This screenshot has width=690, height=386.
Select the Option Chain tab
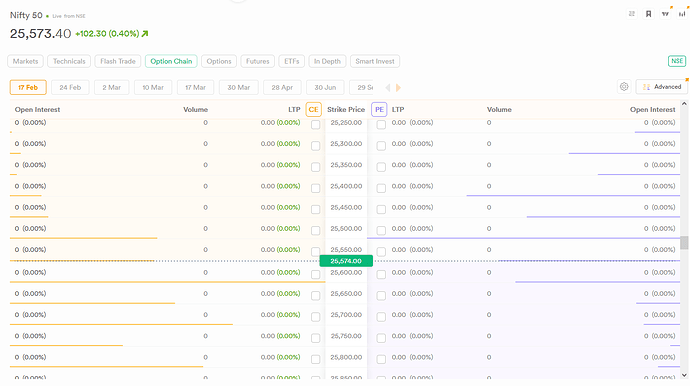point(171,61)
